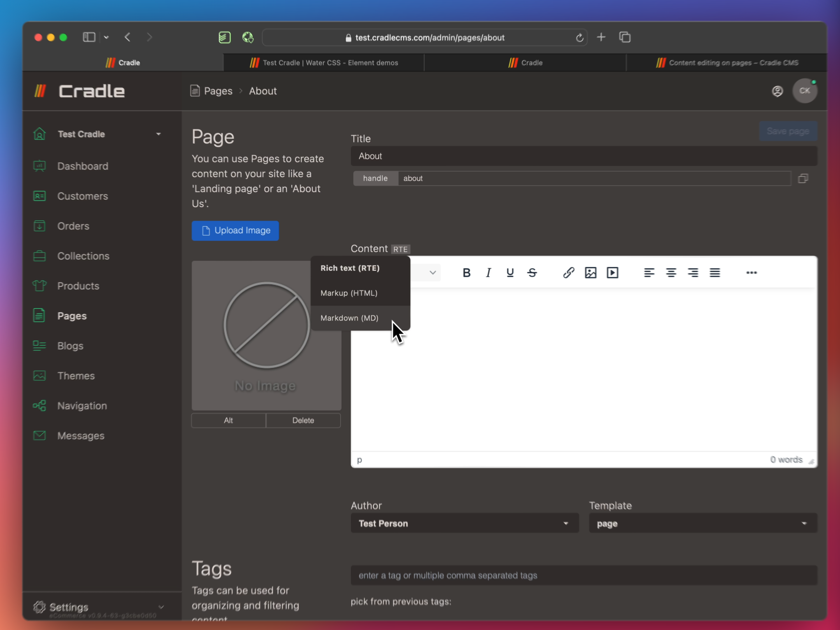The height and width of the screenshot is (630, 840).
Task: Open Blogs from the sidebar
Action: point(70,346)
